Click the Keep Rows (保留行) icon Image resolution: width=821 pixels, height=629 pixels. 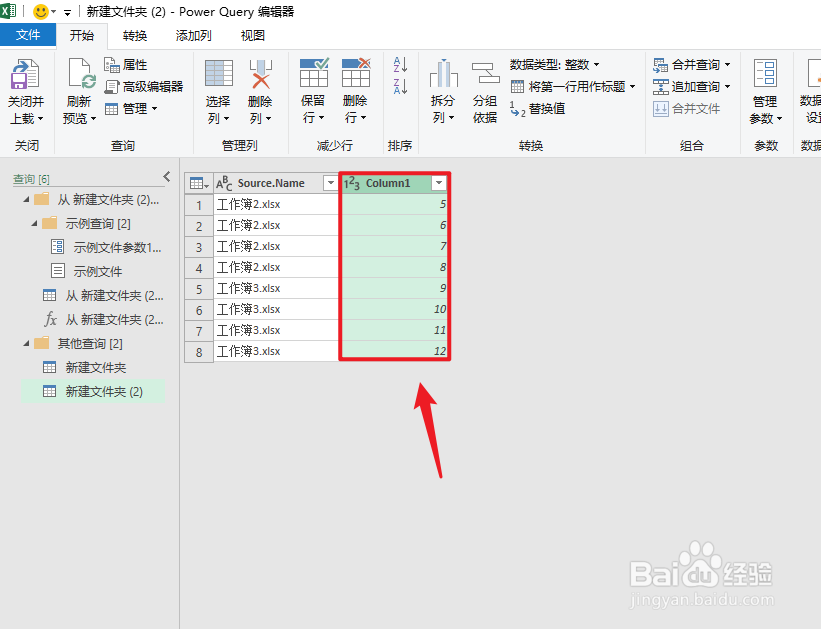point(314,72)
